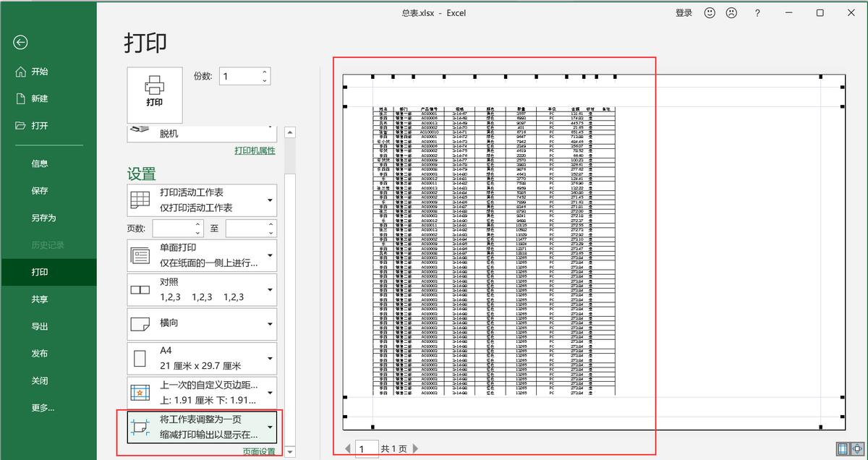
Task: Click Sign in (登录) in title bar
Action: click(x=684, y=13)
